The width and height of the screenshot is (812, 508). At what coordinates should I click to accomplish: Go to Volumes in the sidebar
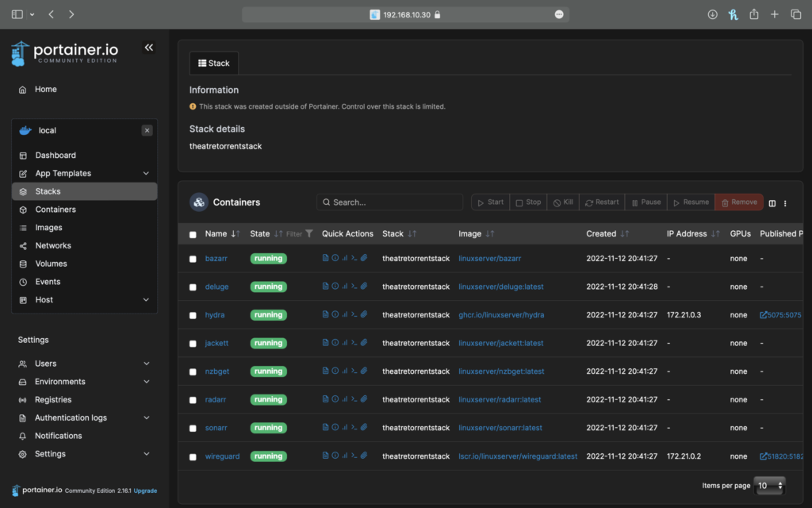[84, 264]
